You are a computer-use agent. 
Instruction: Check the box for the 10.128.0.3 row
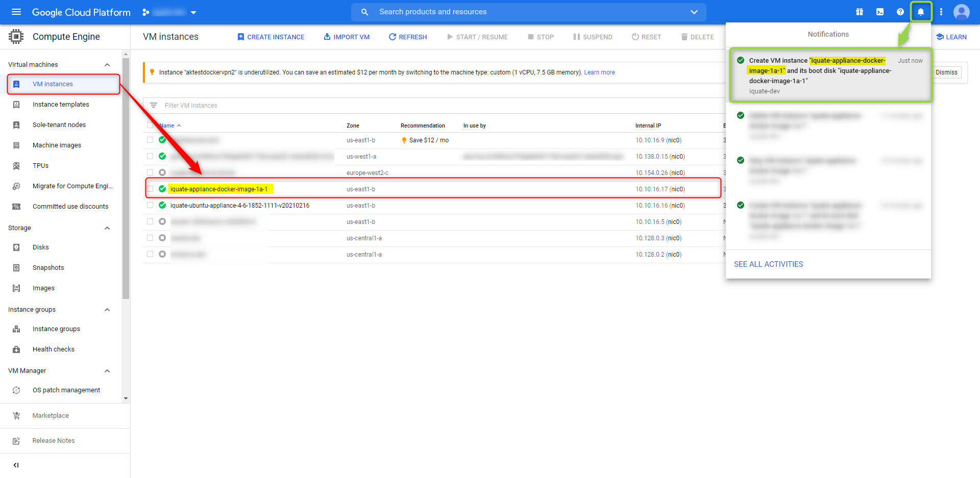pos(150,238)
